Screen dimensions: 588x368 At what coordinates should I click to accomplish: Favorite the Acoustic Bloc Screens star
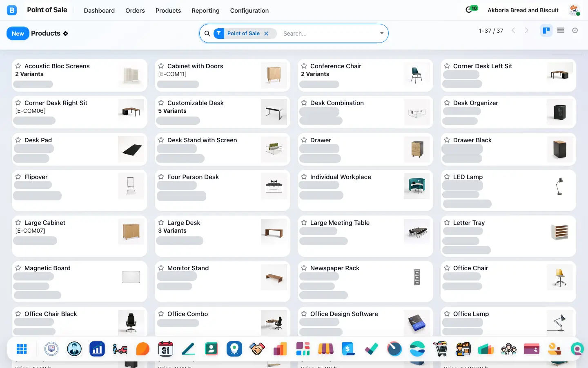click(18, 66)
